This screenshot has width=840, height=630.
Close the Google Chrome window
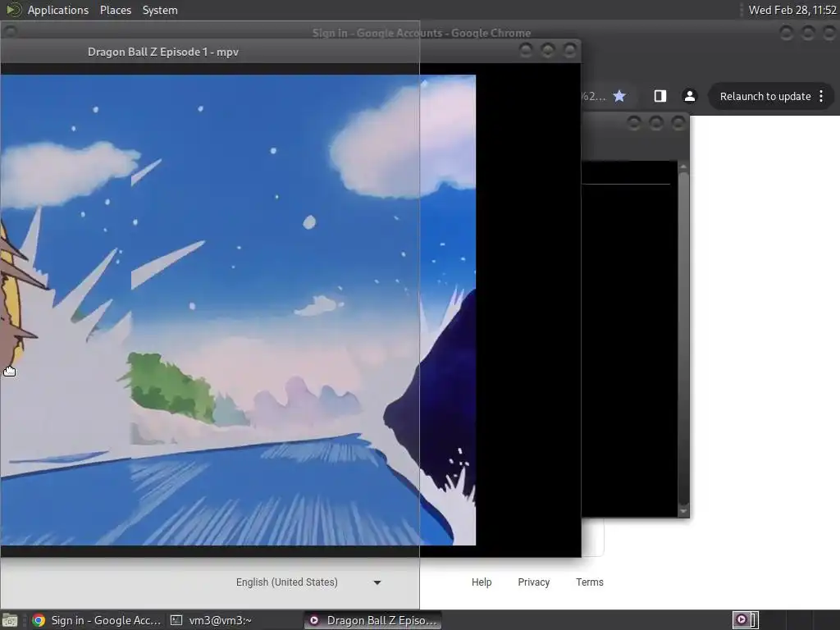830,33
